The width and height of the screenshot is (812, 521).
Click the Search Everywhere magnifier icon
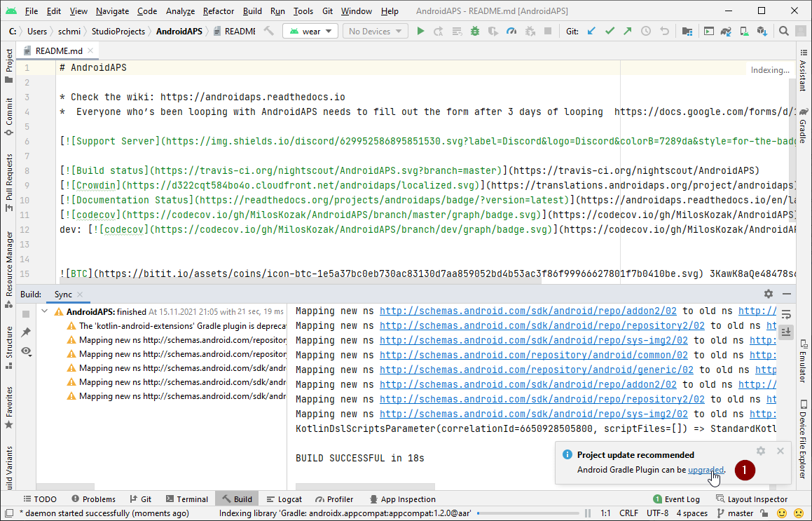pyautogui.click(x=784, y=31)
